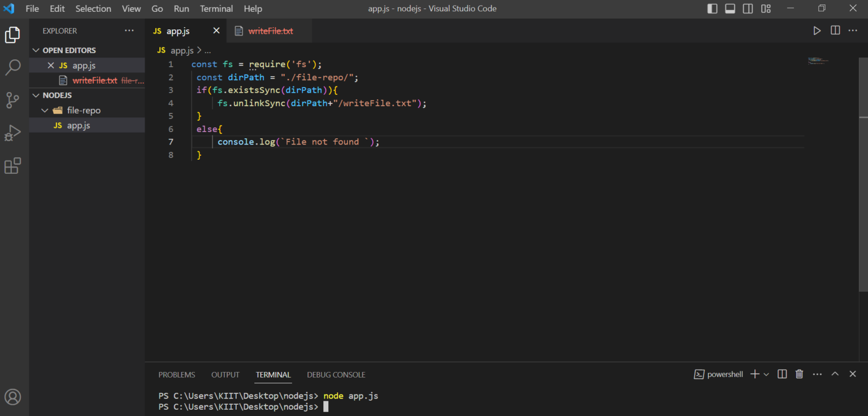Image resolution: width=868 pixels, height=416 pixels.
Task: Collapse the OPEN EDITORS section
Action: coord(36,50)
